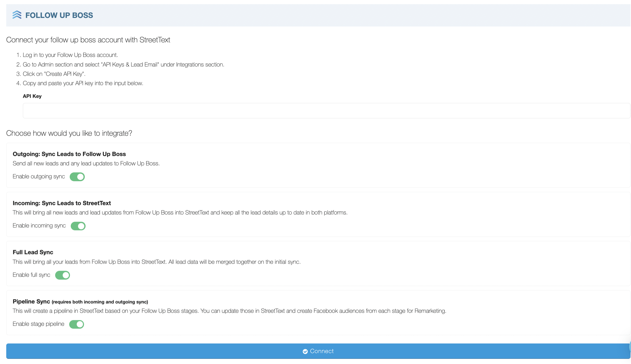The height and width of the screenshot is (364, 631).
Task: Click 'This will bring all new leads and lead updates' description
Action: pos(180,213)
